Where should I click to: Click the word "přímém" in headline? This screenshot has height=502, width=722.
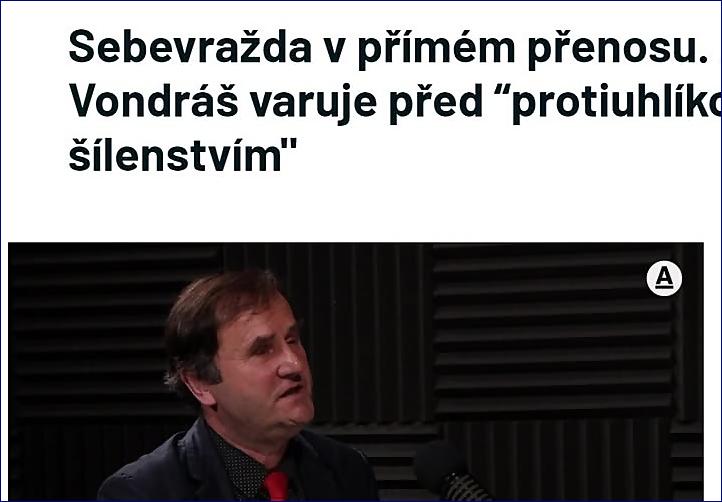point(437,49)
